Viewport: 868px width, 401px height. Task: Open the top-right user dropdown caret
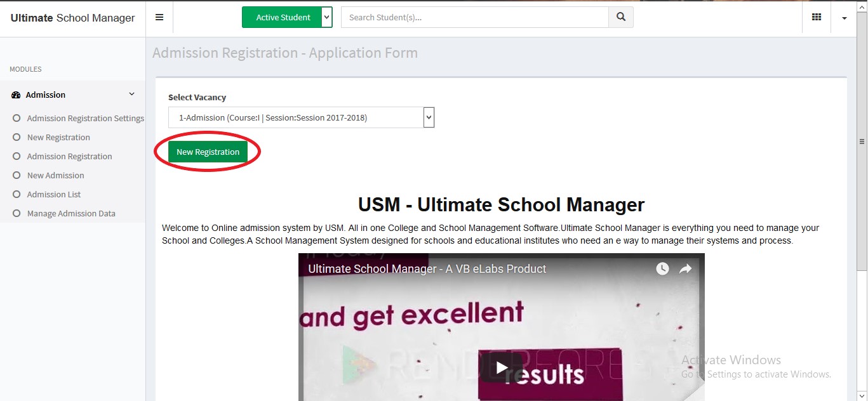coord(845,18)
